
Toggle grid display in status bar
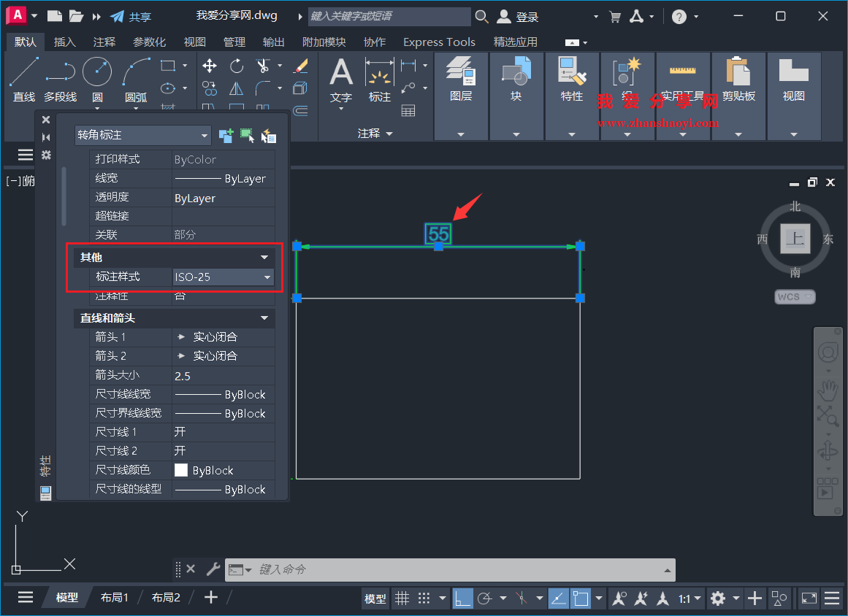pyautogui.click(x=402, y=598)
